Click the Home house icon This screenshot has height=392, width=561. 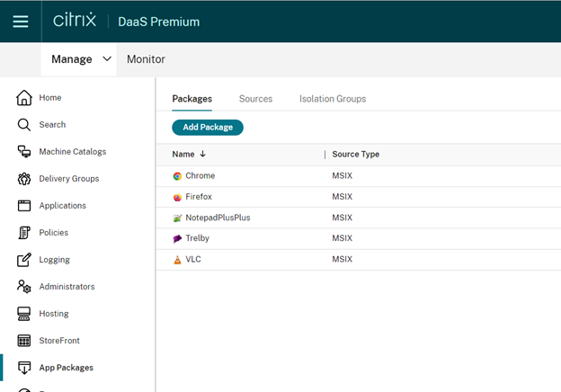click(24, 98)
